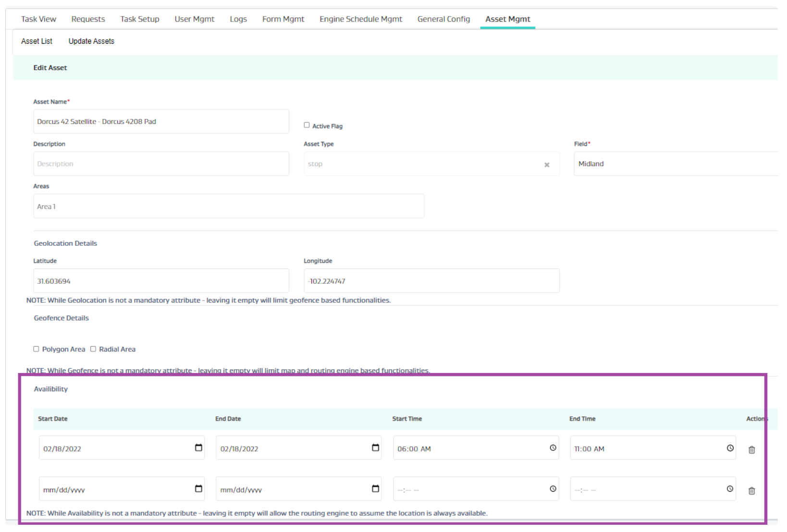Check the Radial Area option
Viewport: 787px width, 532px height.
(93, 349)
